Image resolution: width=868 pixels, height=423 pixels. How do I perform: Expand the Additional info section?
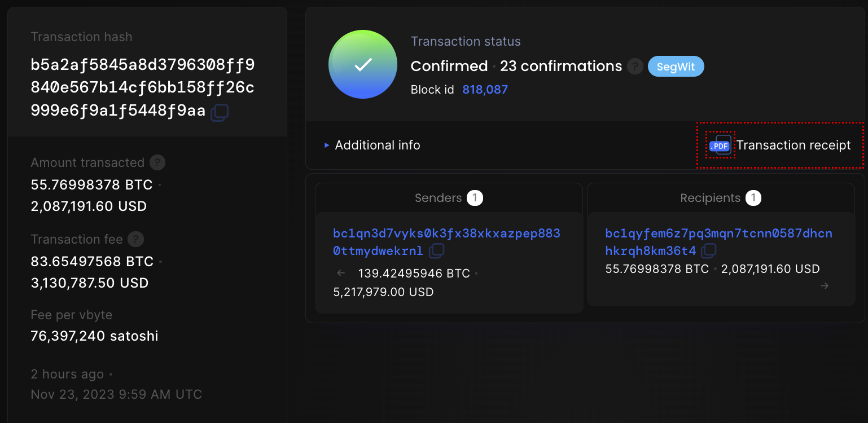click(372, 146)
